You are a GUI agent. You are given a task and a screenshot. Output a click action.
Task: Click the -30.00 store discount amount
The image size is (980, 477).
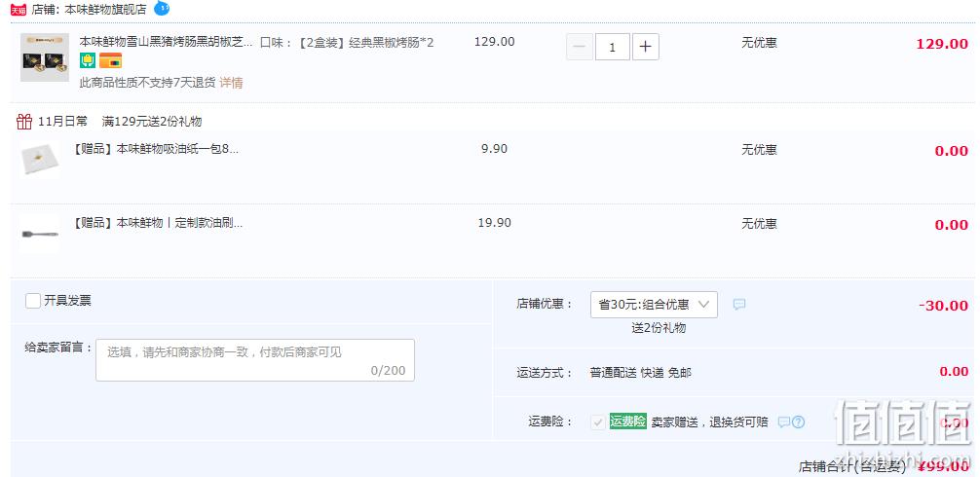[944, 306]
